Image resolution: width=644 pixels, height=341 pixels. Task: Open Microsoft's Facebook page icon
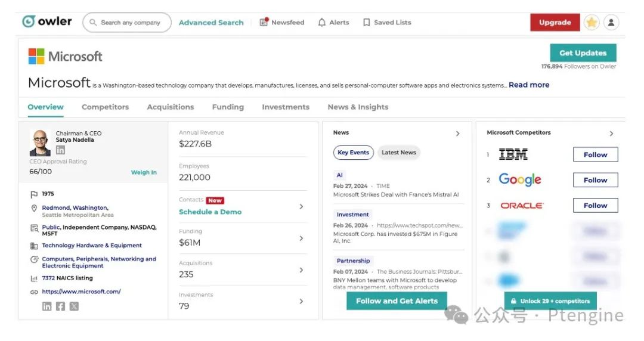tap(60, 306)
